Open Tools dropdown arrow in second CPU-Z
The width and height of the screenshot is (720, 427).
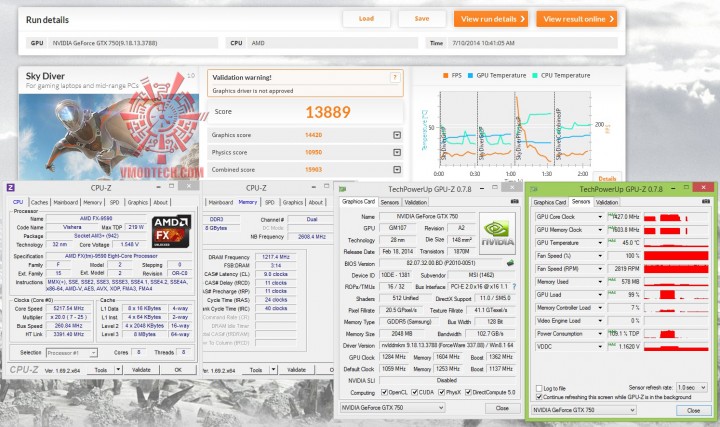(x=273, y=370)
